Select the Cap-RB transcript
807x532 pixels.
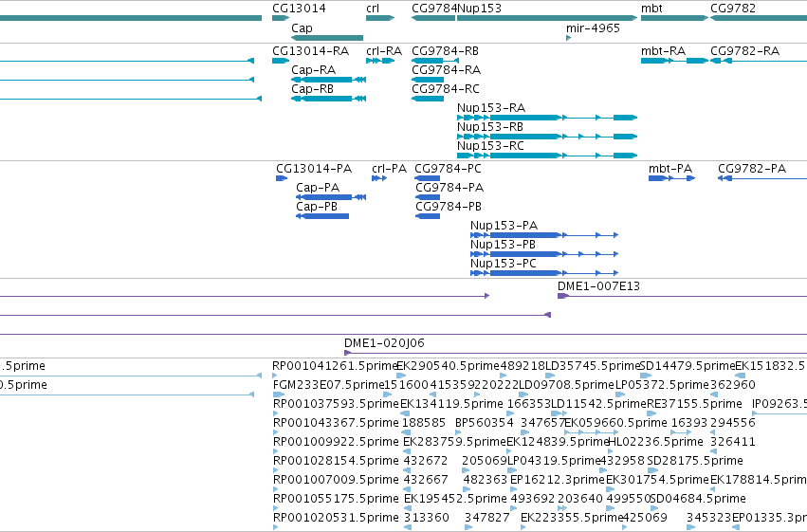click(x=328, y=99)
